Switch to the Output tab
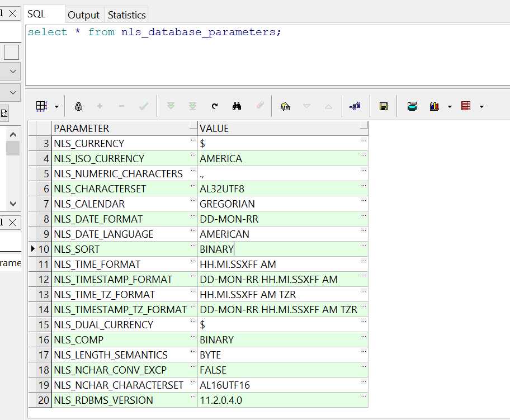510x420 pixels. coord(83,15)
